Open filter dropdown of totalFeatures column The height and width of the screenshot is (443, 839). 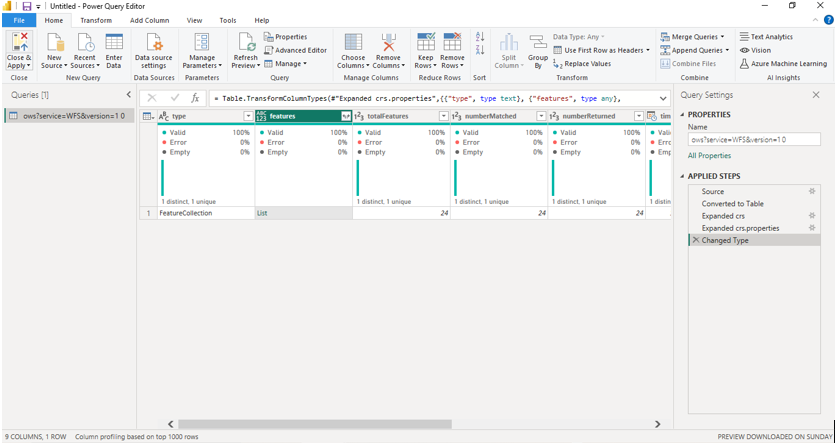[x=444, y=116]
